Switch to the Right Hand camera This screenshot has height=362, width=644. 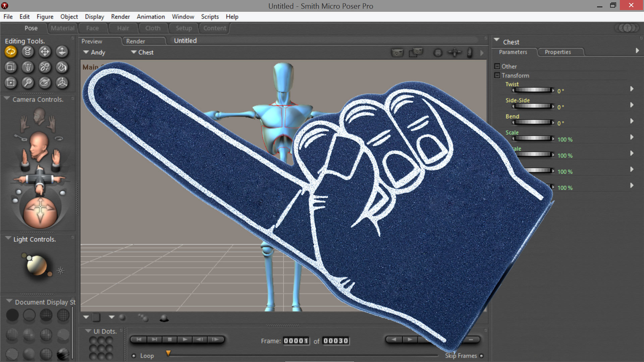click(x=52, y=124)
